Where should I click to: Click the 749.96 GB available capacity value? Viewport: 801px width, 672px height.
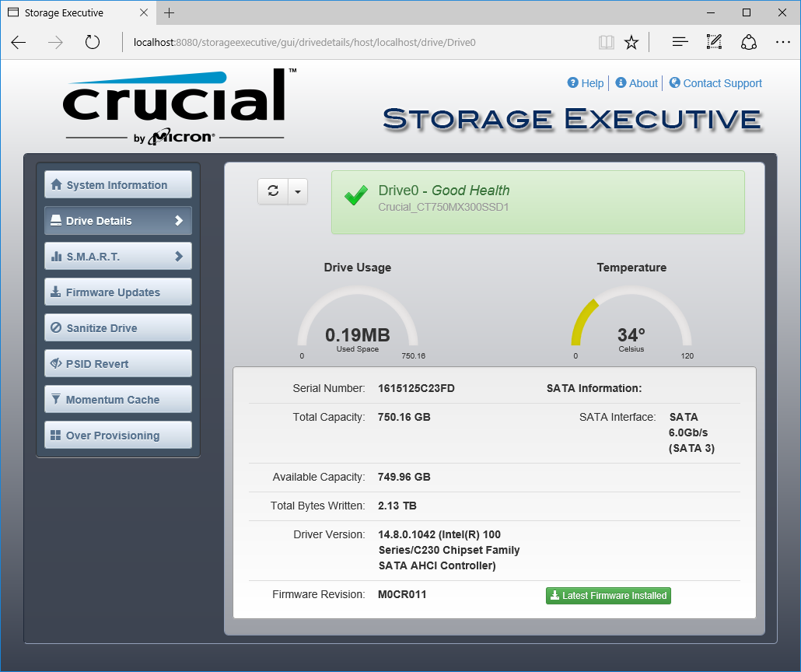click(404, 477)
